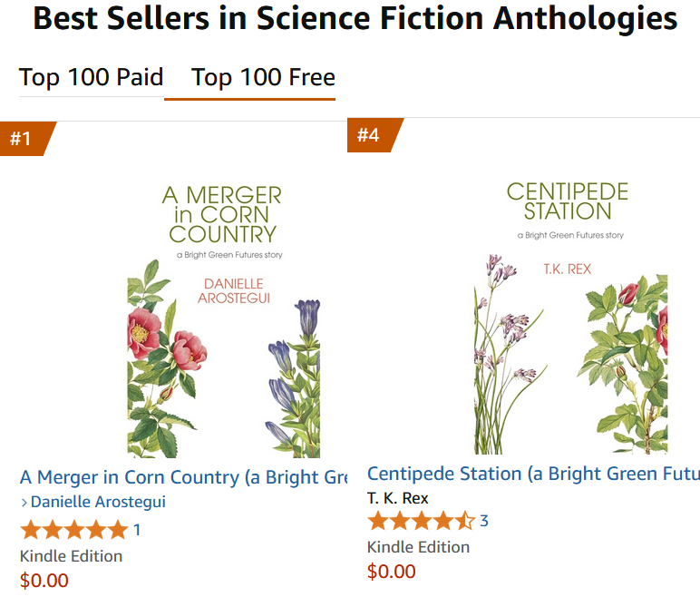Screen dimensions: 700x597
Task: Click the chevron beside Danielle Arostegui
Action: 24,503
